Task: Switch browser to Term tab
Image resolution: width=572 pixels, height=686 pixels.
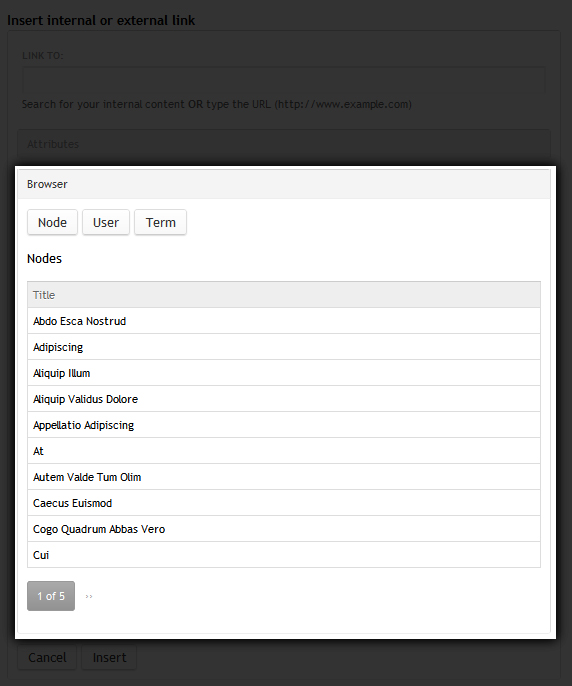Action: (161, 222)
